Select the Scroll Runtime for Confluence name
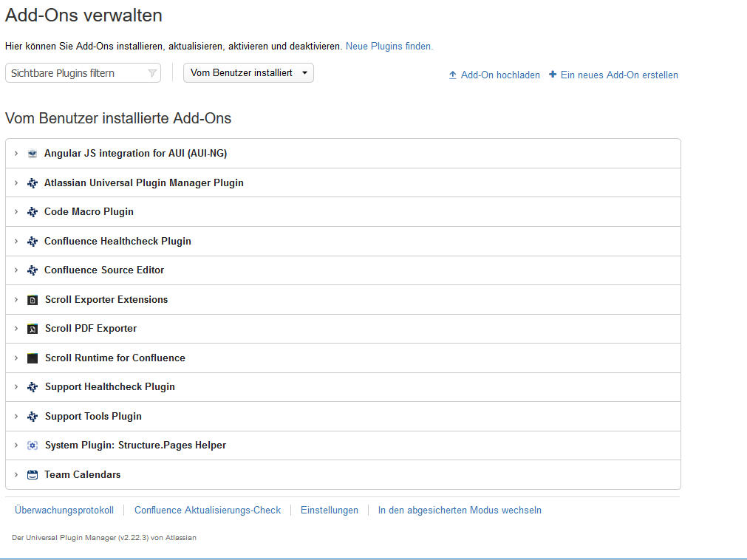The height and width of the screenshot is (560, 747). click(x=115, y=358)
